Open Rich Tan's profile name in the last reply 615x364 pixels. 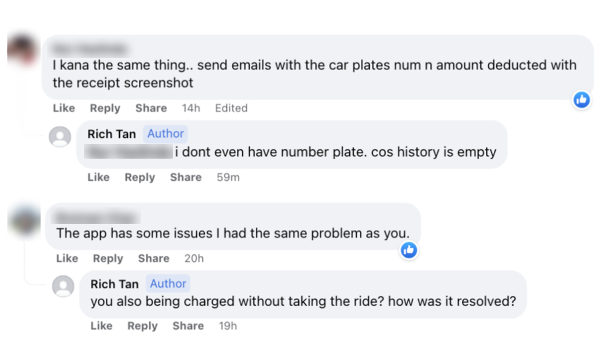[114, 283]
